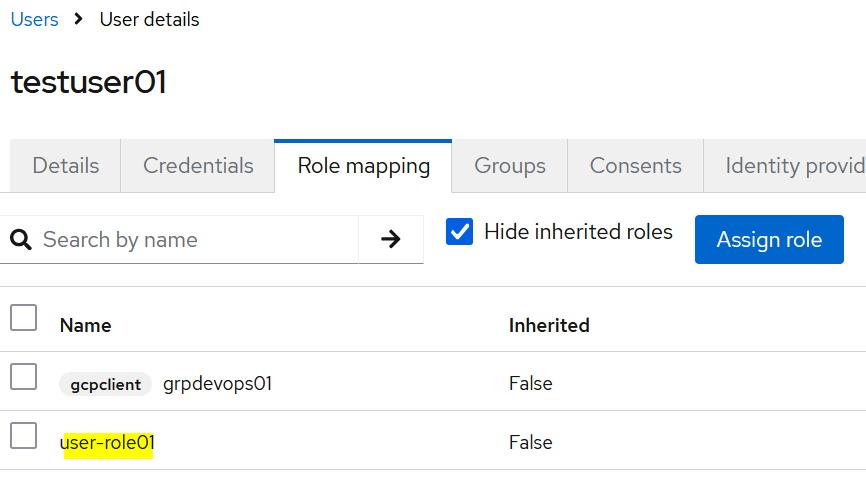Click the Assign role button
This screenshot has width=866, height=492.
[x=769, y=240]
